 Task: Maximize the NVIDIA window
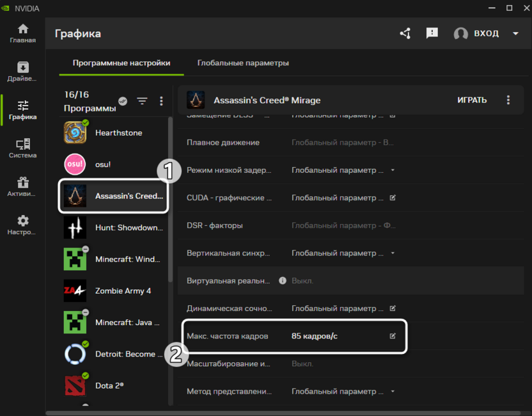[509, 8]
